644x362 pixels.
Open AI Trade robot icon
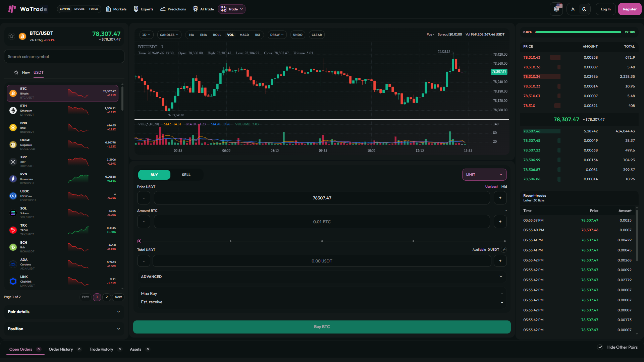pos(196,9)
